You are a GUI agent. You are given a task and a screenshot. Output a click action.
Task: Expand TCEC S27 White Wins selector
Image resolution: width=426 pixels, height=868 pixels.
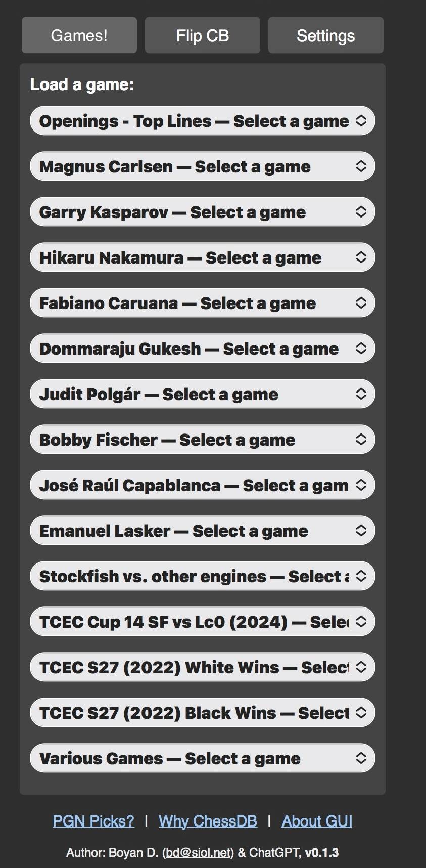[202, 667]
